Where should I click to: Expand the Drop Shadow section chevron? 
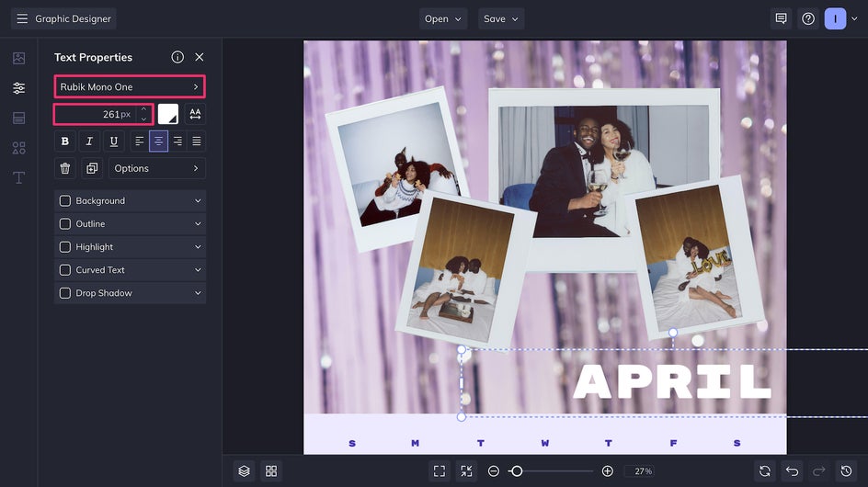click(x=198, y=293)
